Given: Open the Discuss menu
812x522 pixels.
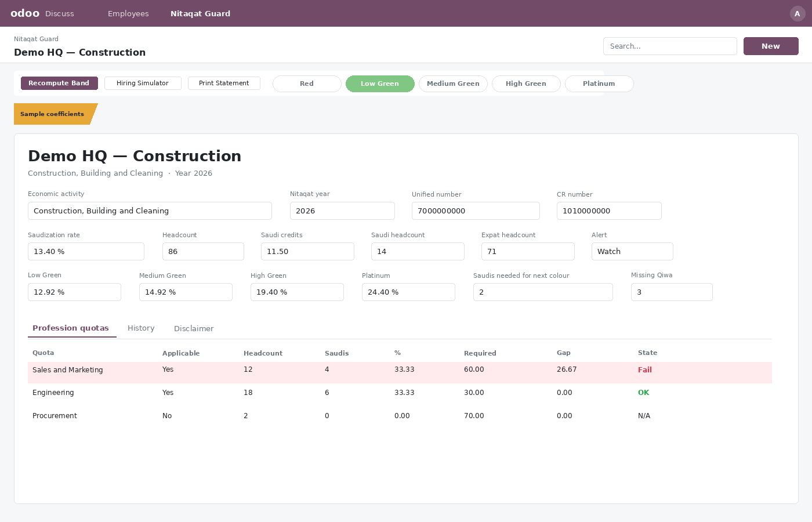Looking at the screenshot, I should click(60, 13).
